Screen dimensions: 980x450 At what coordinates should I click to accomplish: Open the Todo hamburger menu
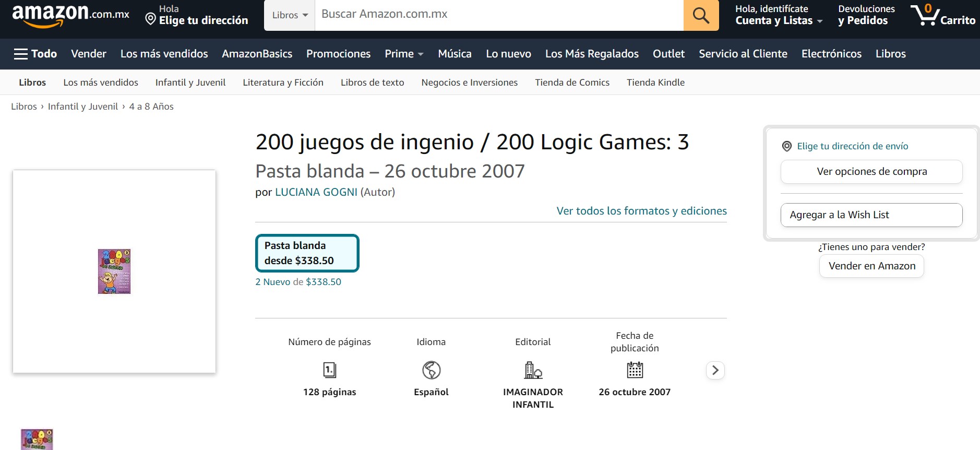pos(35,54)
